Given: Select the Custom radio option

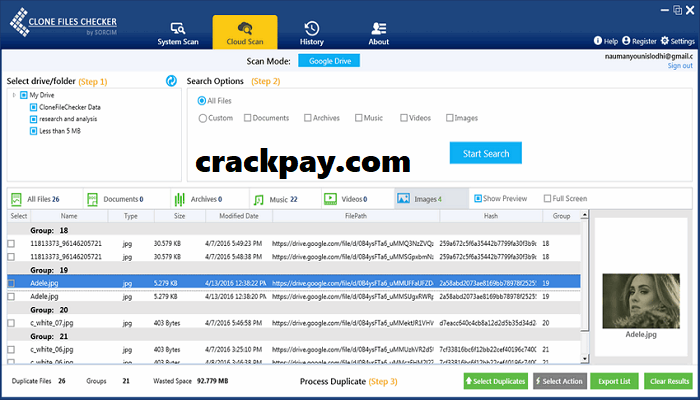Looking at the screenshot, I should [203, 118].
